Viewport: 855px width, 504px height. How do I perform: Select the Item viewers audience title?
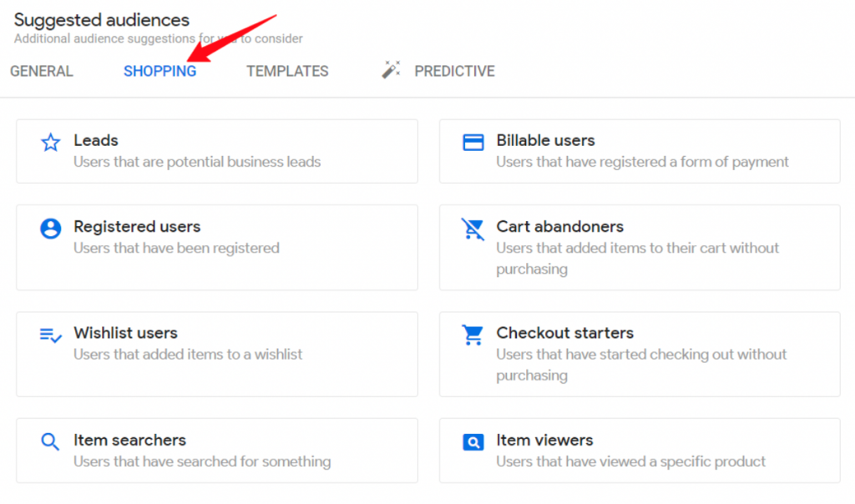coord(544,441)
